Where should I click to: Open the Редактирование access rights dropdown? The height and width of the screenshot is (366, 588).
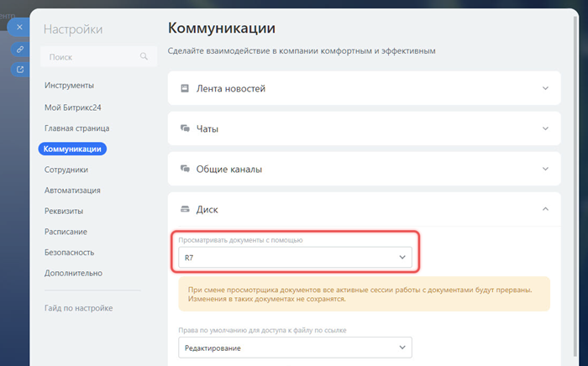click(295, 348)
